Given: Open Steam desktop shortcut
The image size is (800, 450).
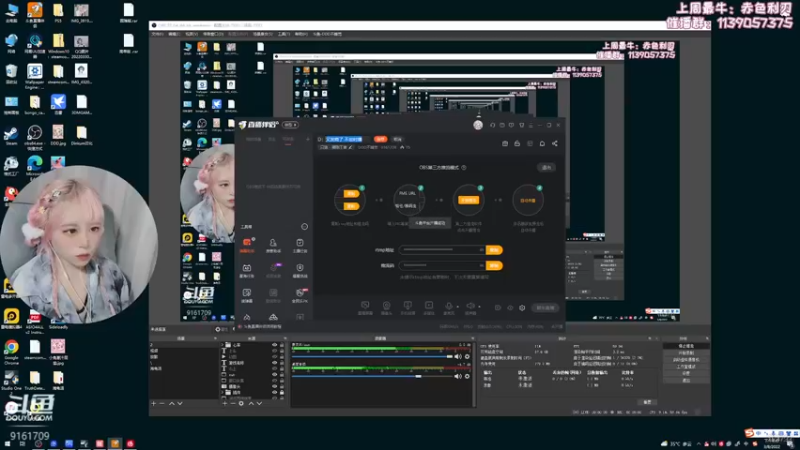Looking at the screenshot, I should (11, 136).
